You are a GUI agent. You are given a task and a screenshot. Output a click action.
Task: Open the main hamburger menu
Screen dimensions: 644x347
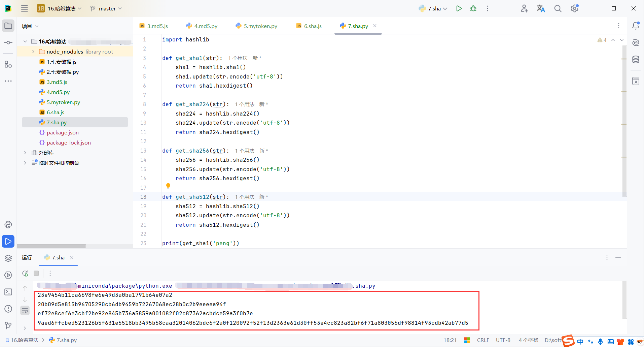tap(25, 8)
